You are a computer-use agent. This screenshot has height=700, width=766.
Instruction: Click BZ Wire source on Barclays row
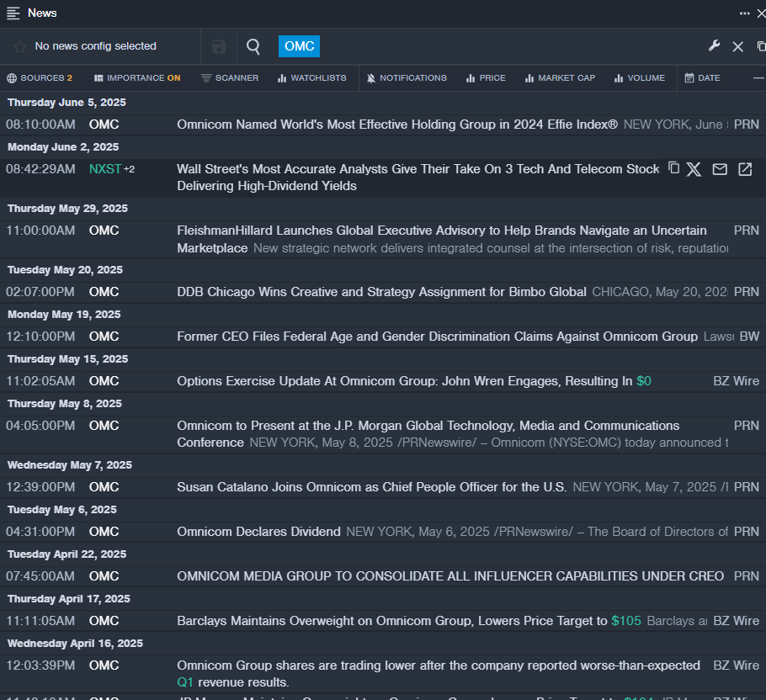click(737, 620)
